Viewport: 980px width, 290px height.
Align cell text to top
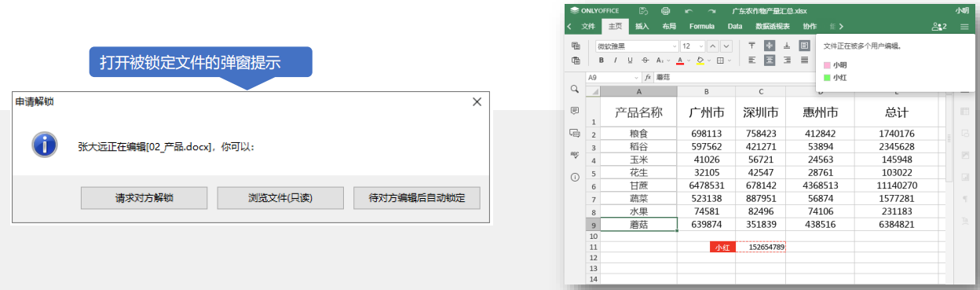[x=751, y=46]
